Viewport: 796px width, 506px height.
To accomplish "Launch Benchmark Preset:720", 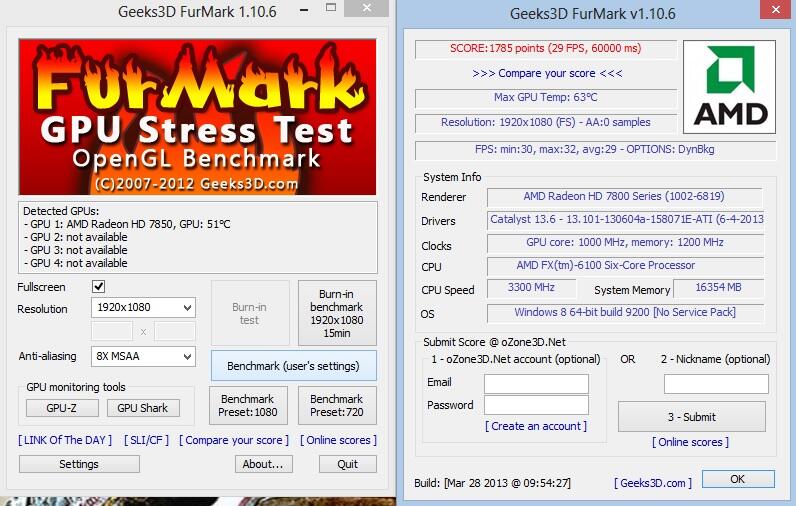I will (337, 406).
